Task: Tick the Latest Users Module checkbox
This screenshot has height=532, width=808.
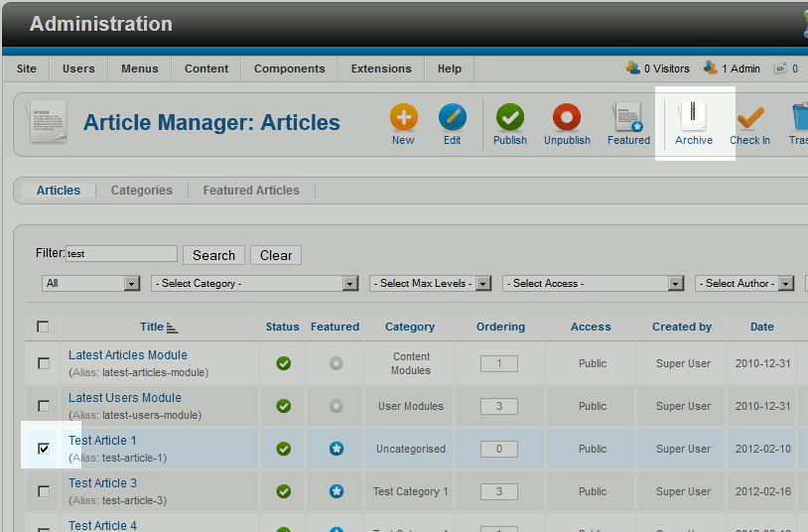Action: pos(44,406)
